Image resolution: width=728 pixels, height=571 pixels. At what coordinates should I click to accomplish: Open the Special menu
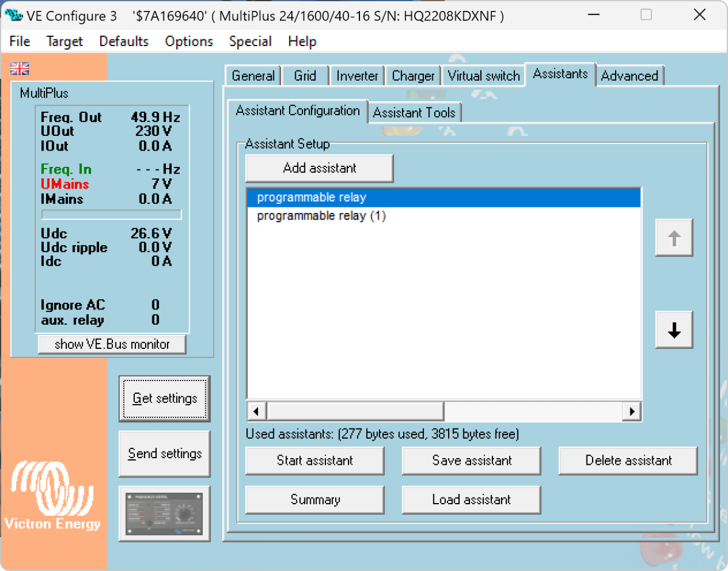click(x=250, y=41)
